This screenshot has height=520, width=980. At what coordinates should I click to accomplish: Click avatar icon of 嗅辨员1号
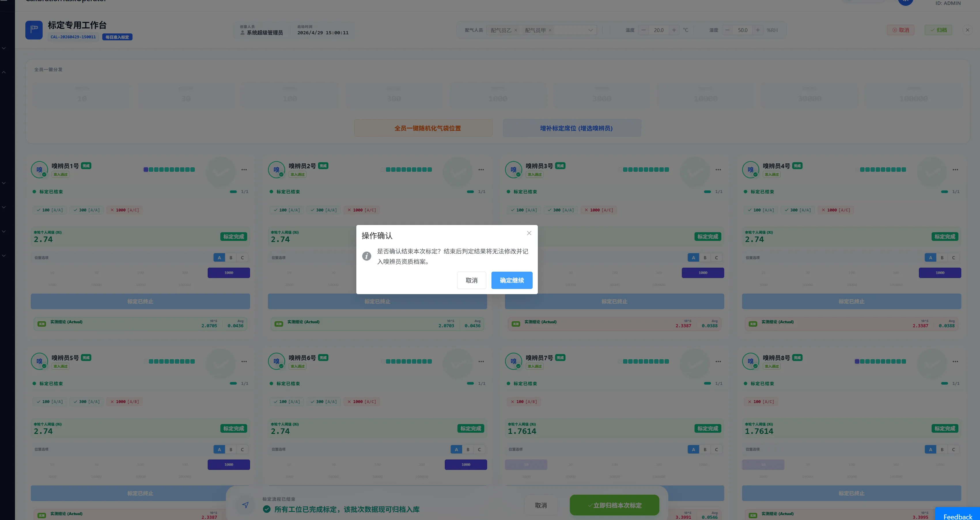point(39,170)
